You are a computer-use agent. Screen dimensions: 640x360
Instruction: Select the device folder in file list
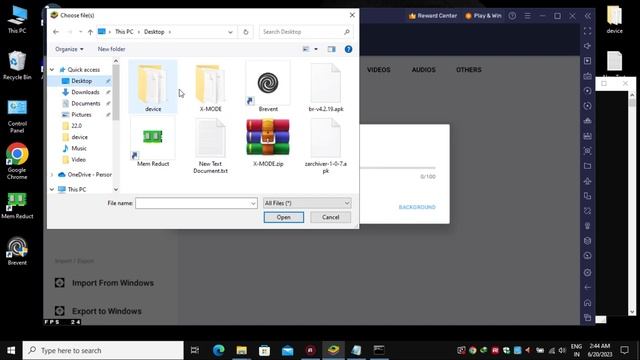[x=153, y=87]
